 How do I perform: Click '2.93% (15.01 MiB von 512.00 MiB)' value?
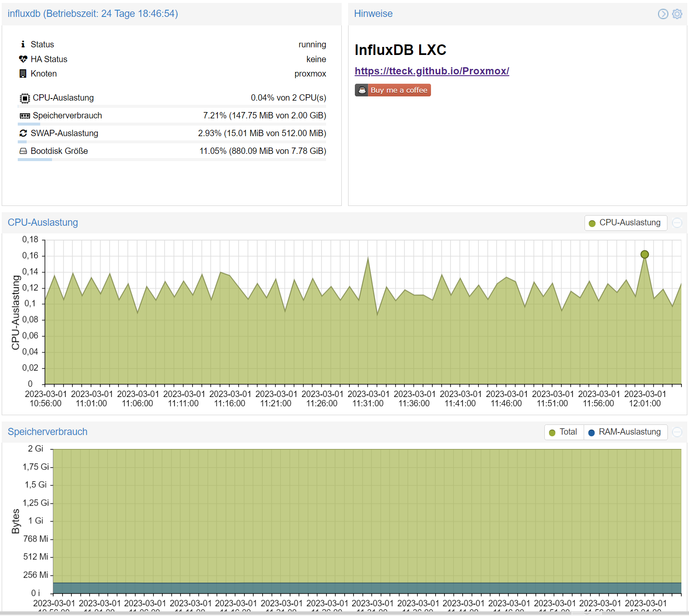(262, 133)
